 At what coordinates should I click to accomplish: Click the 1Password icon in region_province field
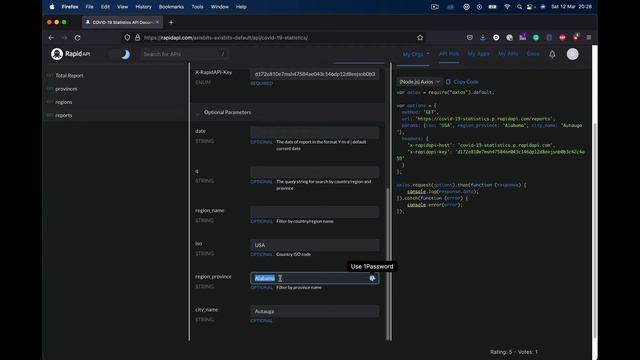(372, 278)
